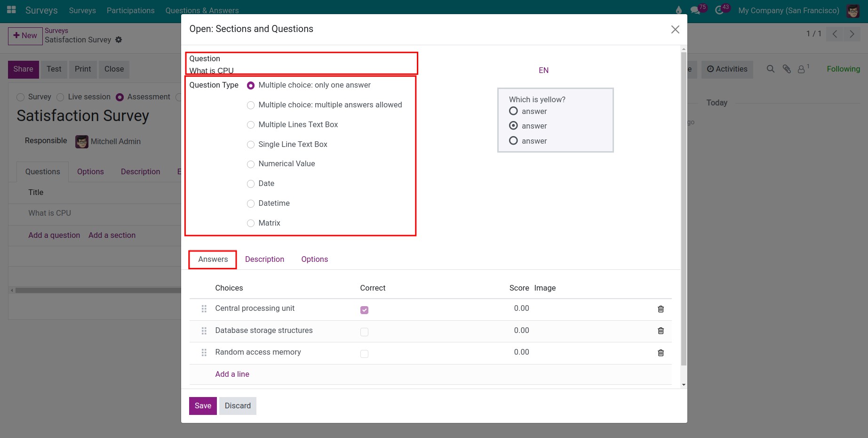
Task: Open the activities clock icon with badge 43
Action: 720,10
